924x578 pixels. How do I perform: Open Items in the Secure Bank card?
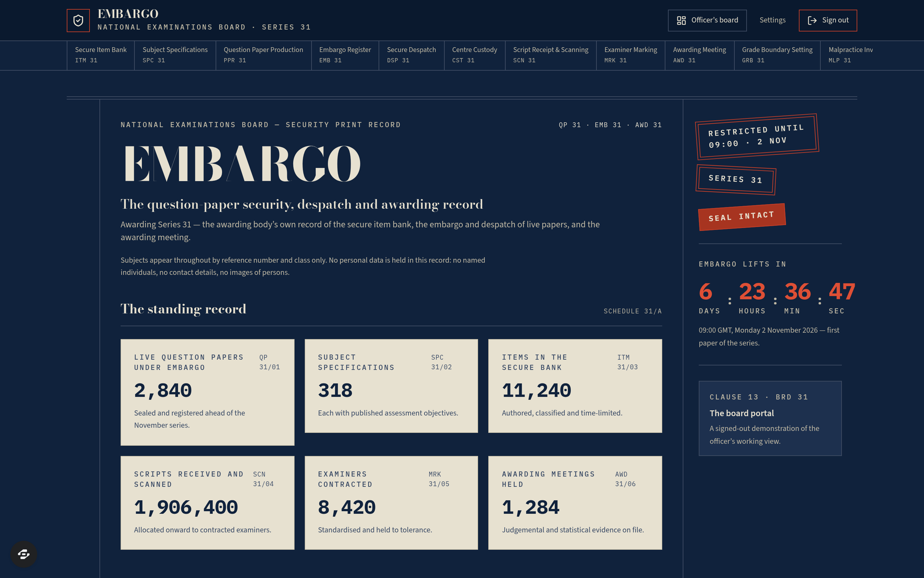pos(575,386)
